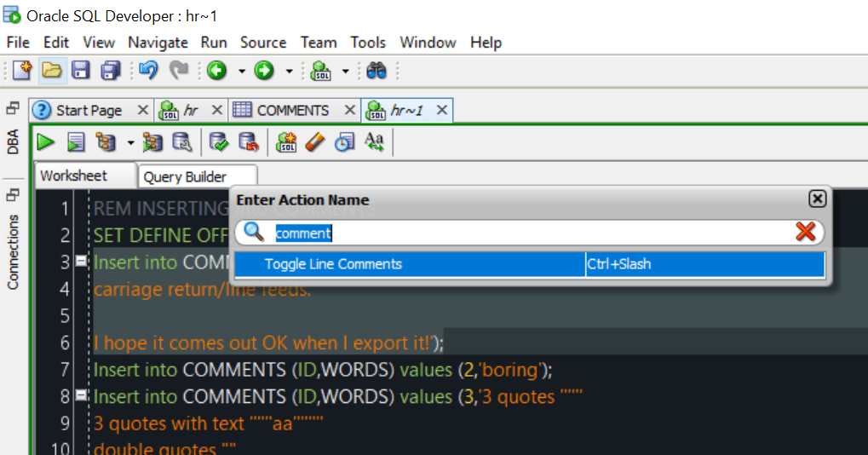Open the SQL Worksheet icon in main toolbar
Image resolution: width=868 pixels, height=455 pixels.
coord(320,71)
